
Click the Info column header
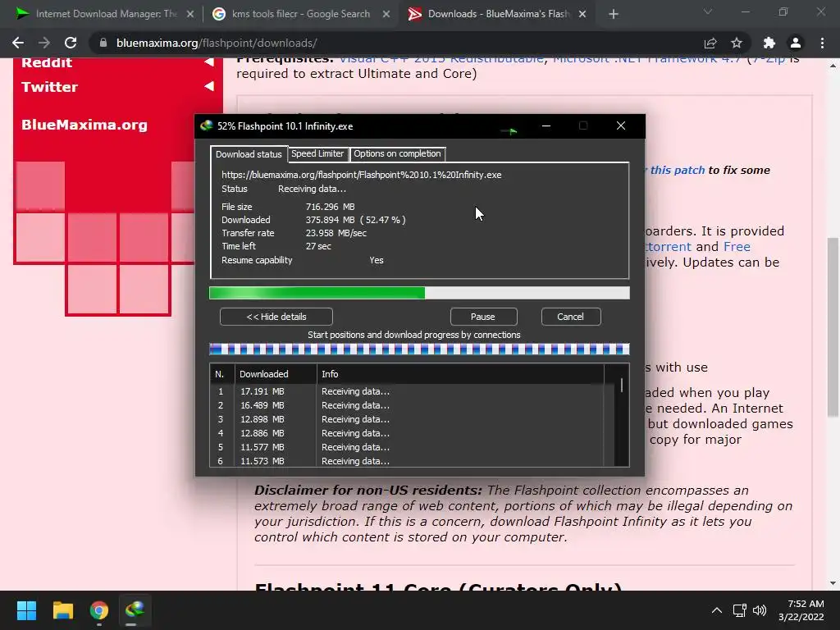(x=460, y=374)
